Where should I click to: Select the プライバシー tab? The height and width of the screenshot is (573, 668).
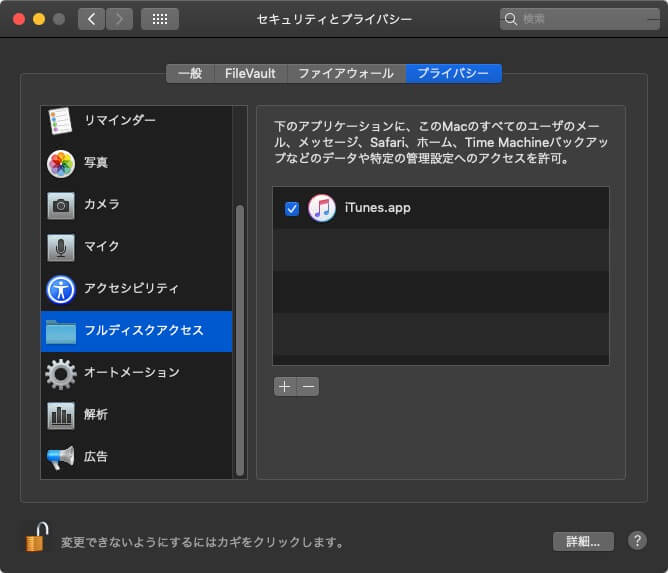coord(453,73)
